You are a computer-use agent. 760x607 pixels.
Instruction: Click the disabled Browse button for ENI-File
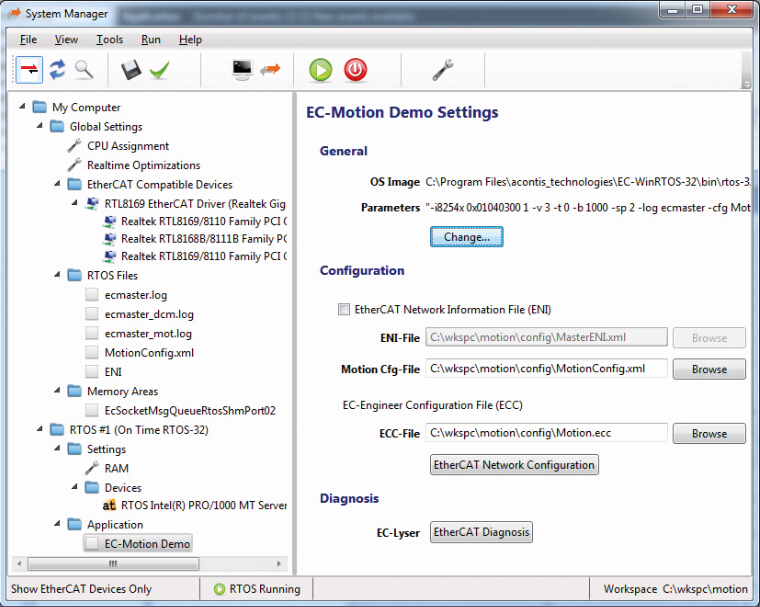tap(709, 337)
